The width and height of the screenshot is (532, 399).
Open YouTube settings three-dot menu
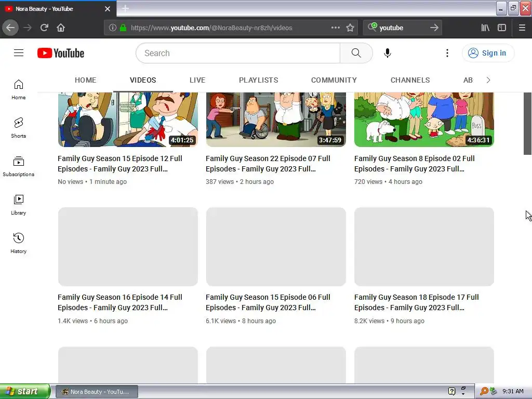[x=447, y=53]
